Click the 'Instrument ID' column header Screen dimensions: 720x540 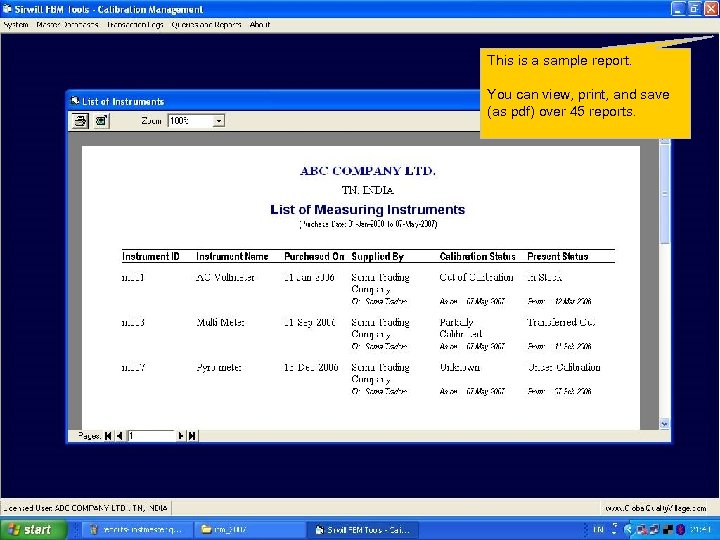coord(151,256)
